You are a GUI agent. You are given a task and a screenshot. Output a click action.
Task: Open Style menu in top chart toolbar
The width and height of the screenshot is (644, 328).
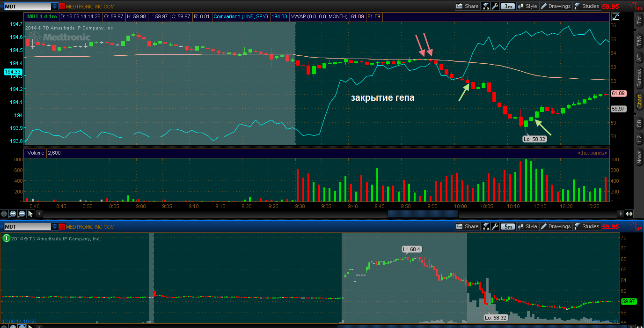click(527, 6)
